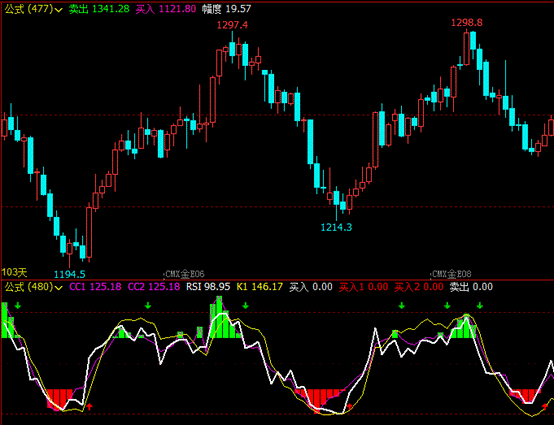Click the last green sell arrow
Screen dimensions: 554x425
click(479, 306)
